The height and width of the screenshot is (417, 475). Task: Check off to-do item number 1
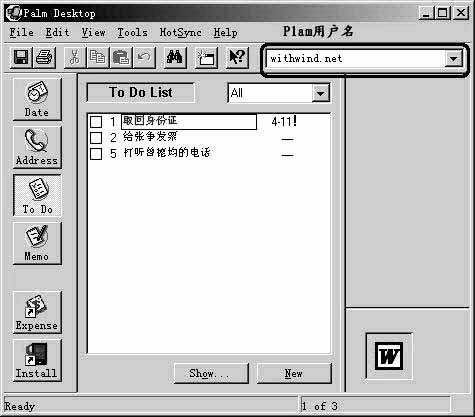96,122
